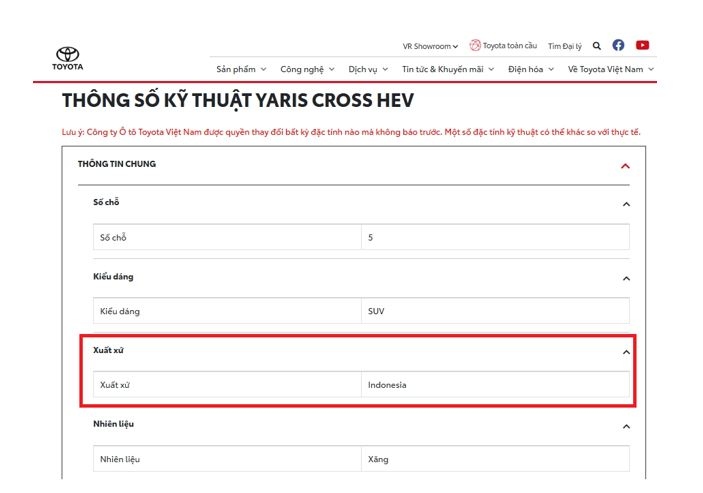Open the Dịch vụ menu
Viewport: 703px width, 493px height.
click(368, 69)
